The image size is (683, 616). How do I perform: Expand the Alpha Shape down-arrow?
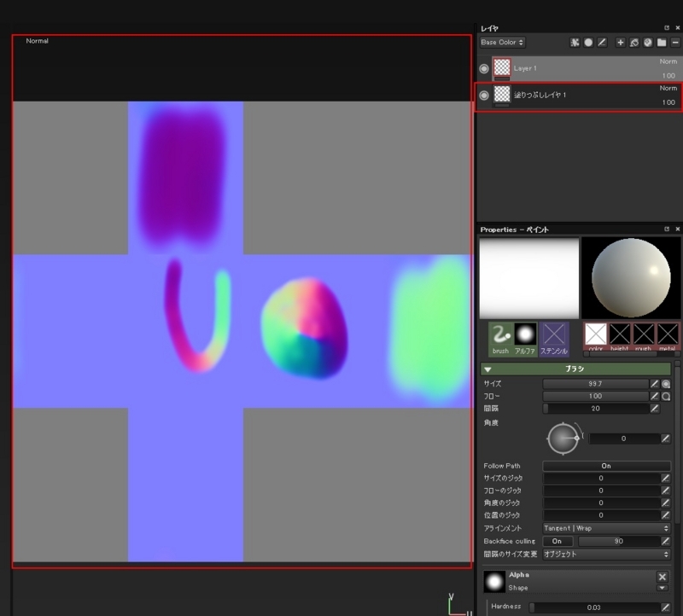point(663,588)
